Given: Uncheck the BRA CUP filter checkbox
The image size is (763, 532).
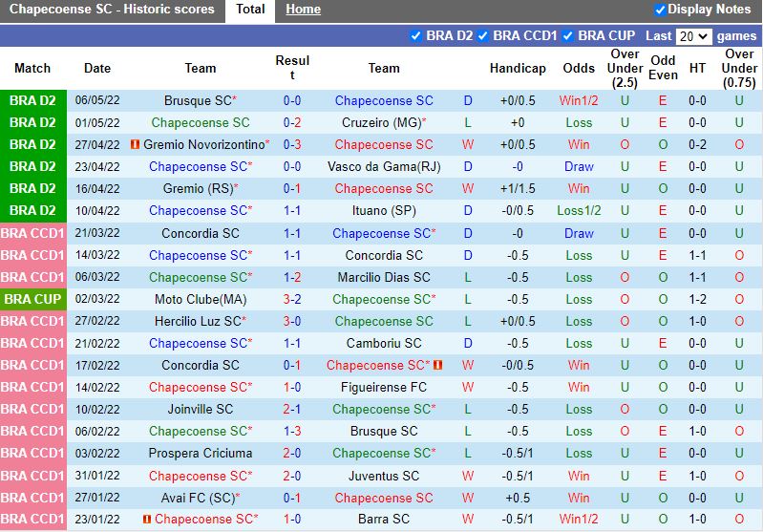Looking at the screenshot, I should point(567,36).
